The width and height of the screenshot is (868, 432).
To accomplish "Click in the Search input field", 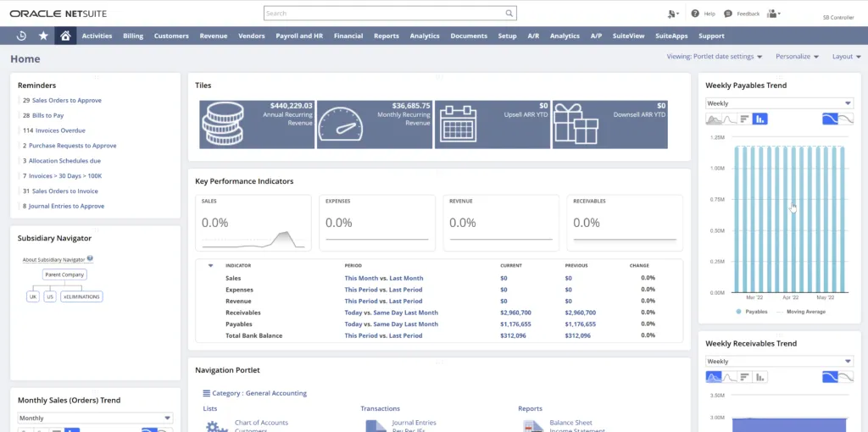I will pyautogui.click(x=384, y=14).
